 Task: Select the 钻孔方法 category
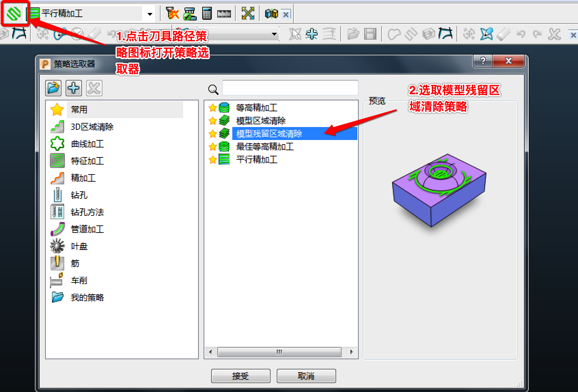pos(87,212)
